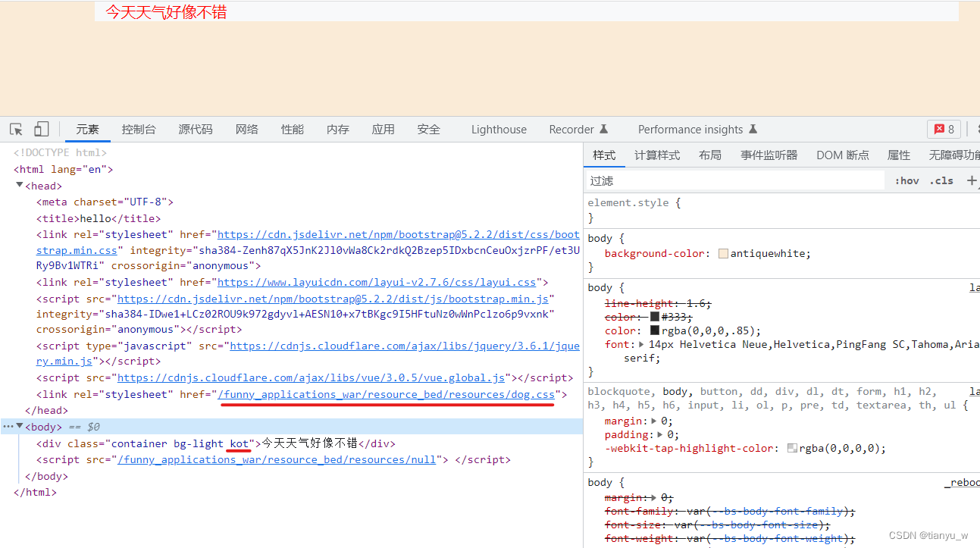980x548 pixels.
Task: Switch to the 控制台 panel tab
Action: click(x=138, y=129)
